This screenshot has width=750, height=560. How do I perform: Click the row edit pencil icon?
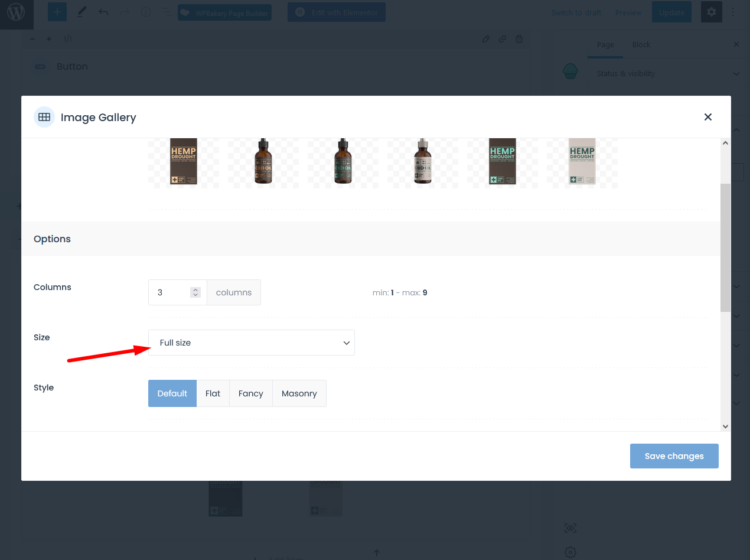coord(486,40)
